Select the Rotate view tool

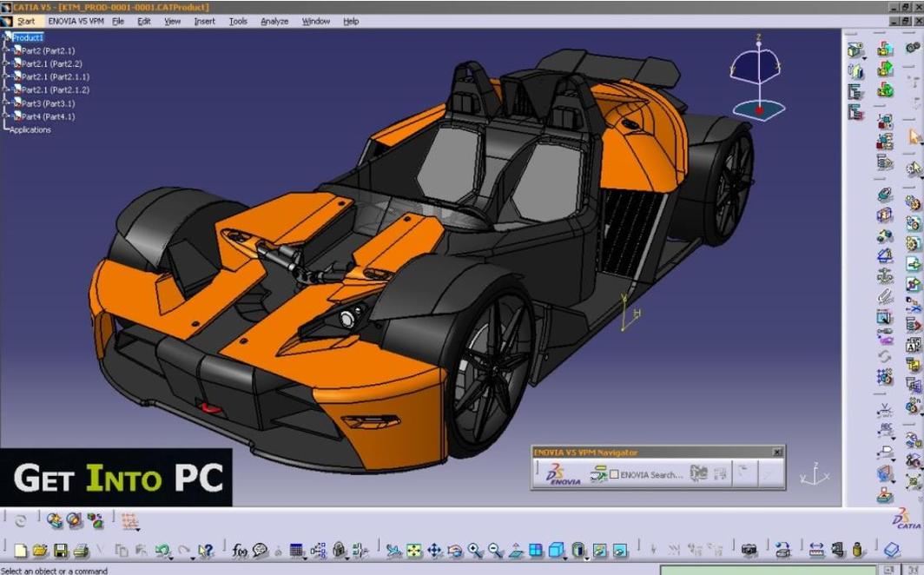tap(454, 551)
